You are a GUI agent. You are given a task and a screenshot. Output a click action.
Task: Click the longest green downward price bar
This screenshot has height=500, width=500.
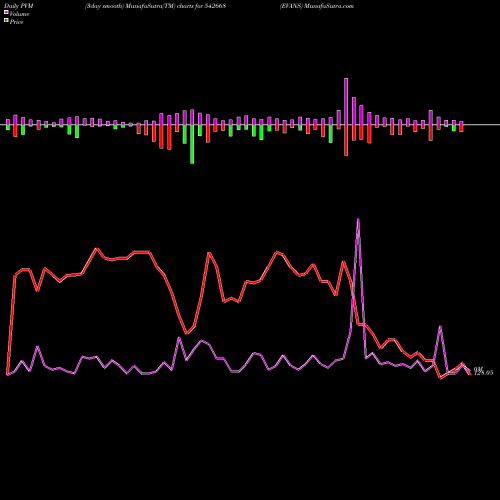(192, 144)
